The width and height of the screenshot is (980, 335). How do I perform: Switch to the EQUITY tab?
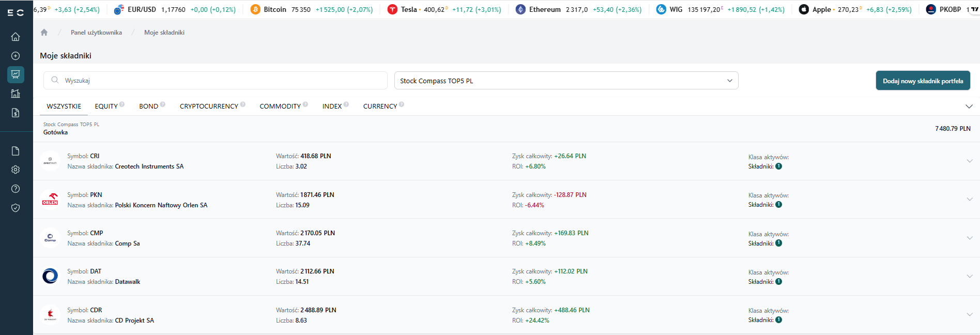(106, 106)
